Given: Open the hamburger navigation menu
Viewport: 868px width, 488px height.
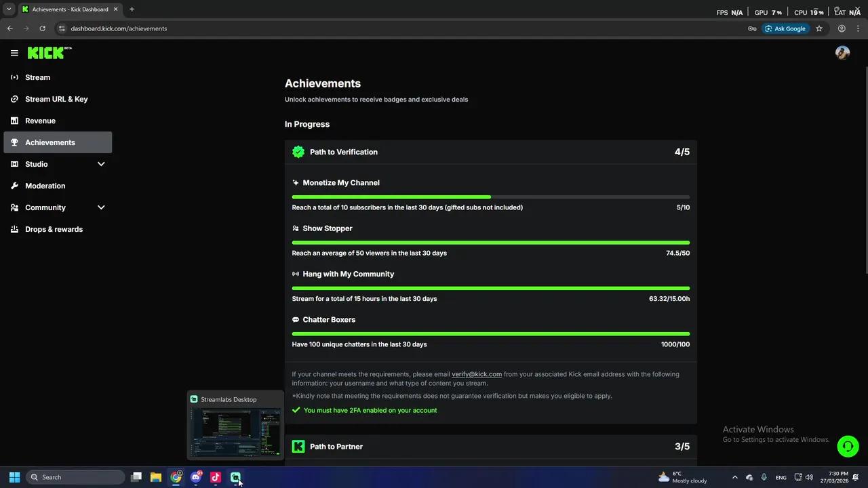Looking at the screenshot, I should 14,53.
